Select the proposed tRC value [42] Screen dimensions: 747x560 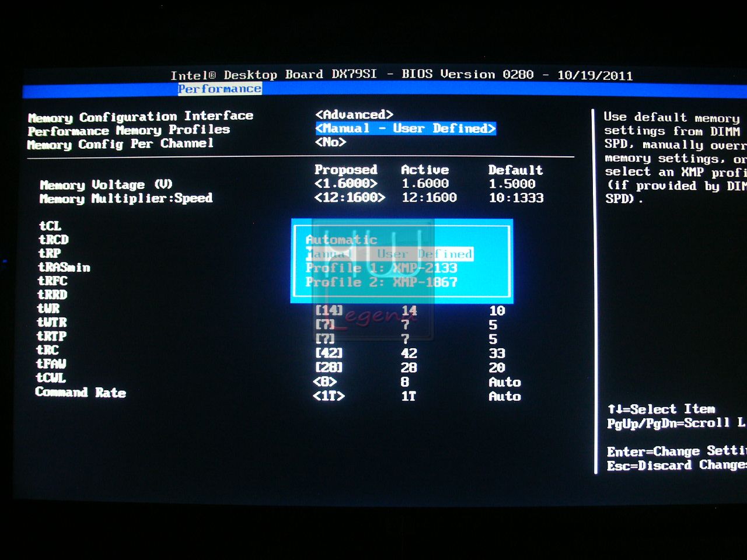coord(329,353)
